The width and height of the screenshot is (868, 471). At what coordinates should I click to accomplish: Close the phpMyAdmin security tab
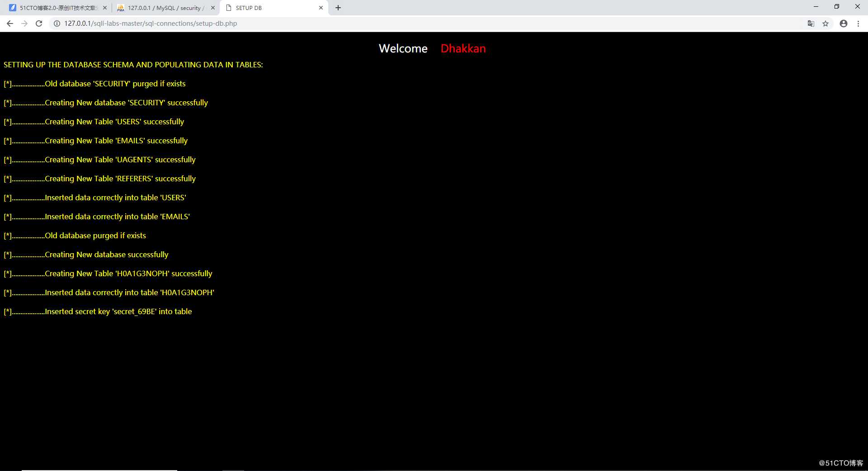coord(213,8)
